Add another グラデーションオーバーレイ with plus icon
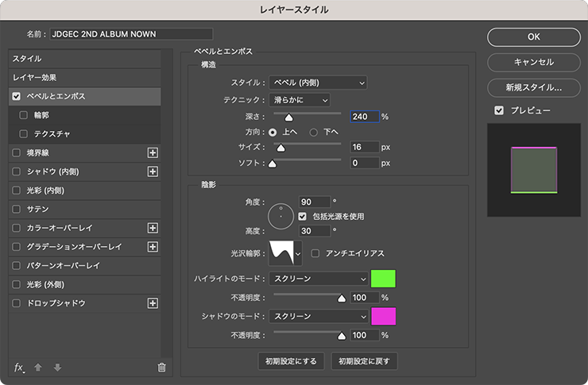Image resolution: width=588 pixels, height=385 pixels. pyautogui.click(x=153, y=247)
